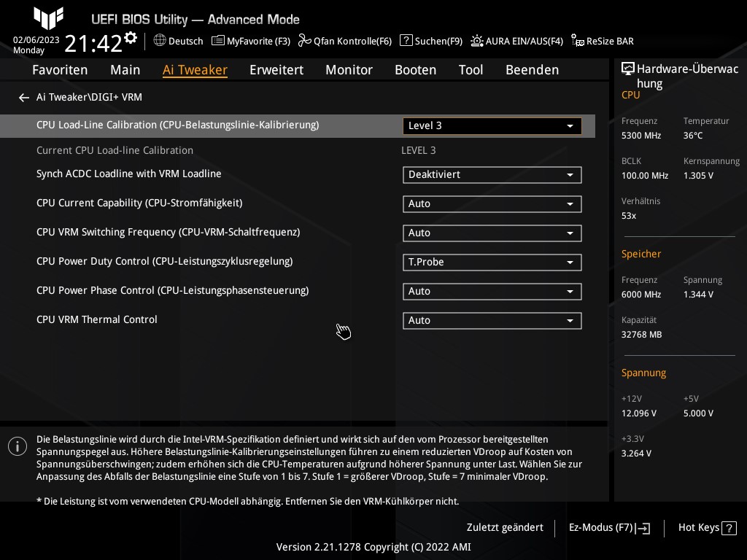Click the 21:42 clock display
Image resolution: width=747 pixels, height=560 pixels.
click(93, 44)
